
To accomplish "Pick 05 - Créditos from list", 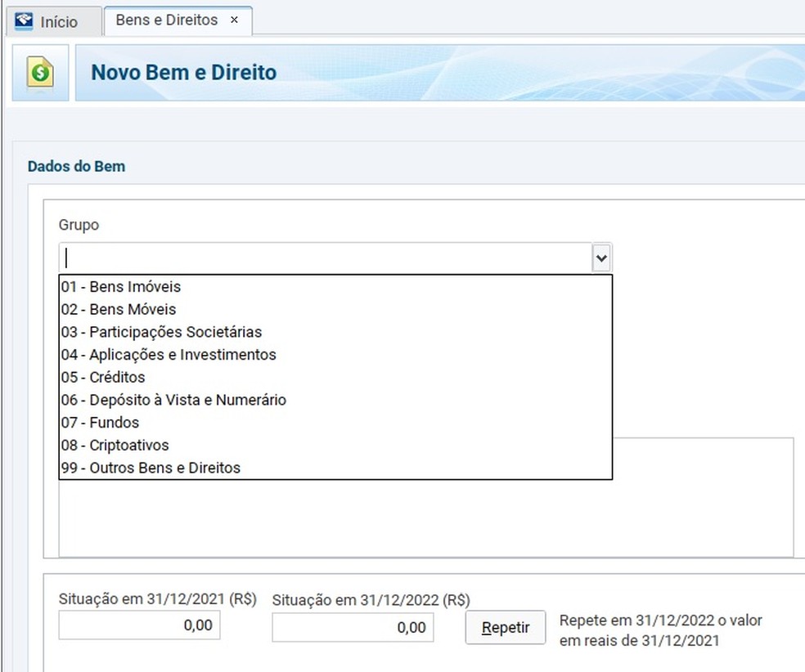I will click(x=103, y=378).
